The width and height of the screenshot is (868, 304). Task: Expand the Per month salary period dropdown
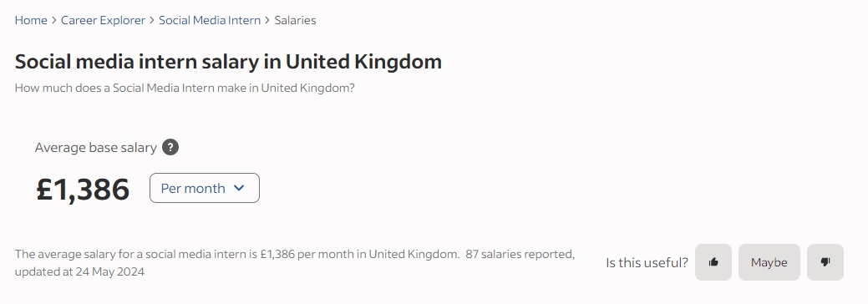[x=205, y=188]
